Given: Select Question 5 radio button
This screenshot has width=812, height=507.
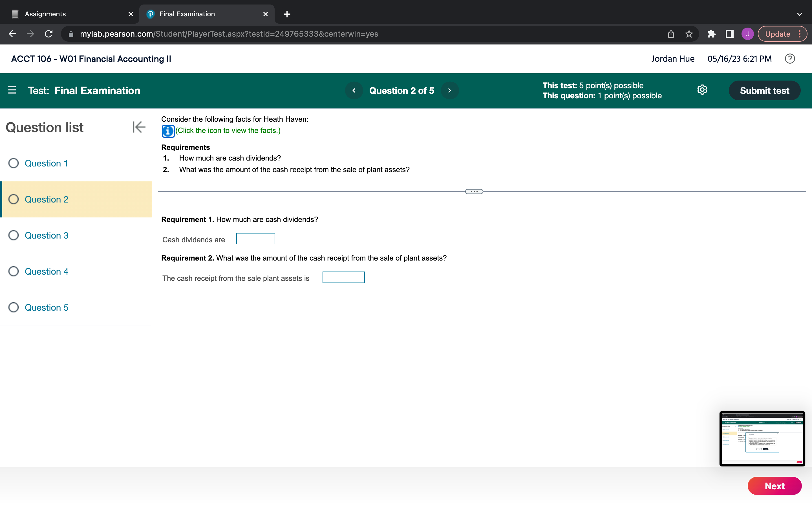Looking at the screenshot, I should (14, 307).
